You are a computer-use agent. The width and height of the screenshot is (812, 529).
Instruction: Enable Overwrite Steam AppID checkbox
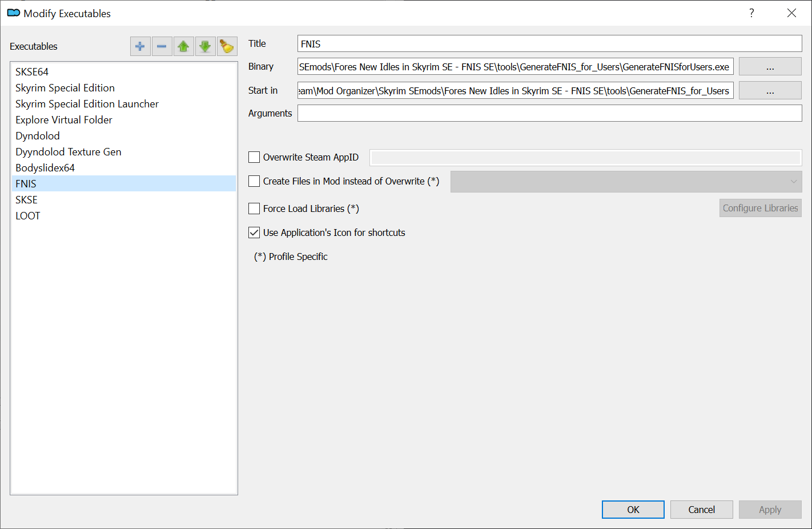254,157
